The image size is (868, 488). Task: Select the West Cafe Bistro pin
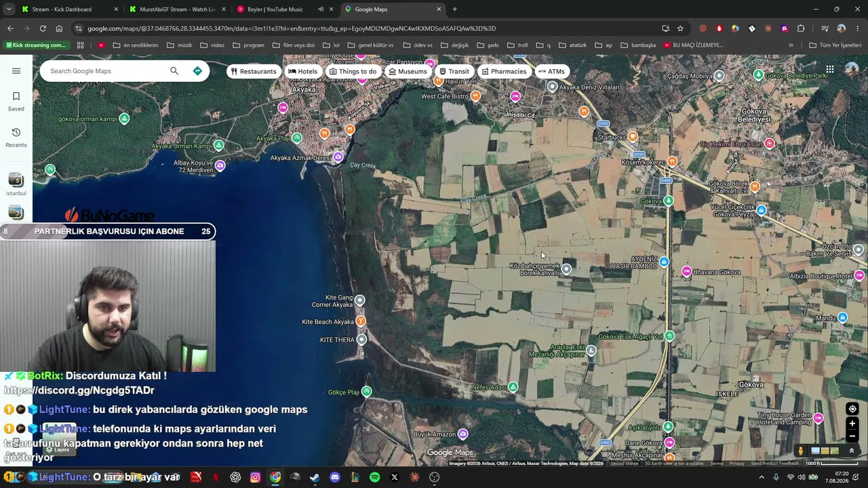(475, 96)
